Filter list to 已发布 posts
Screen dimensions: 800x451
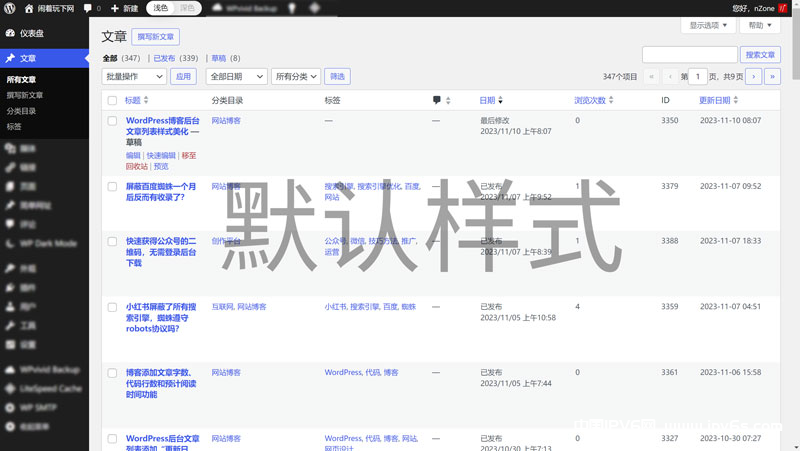pos(164,58)
